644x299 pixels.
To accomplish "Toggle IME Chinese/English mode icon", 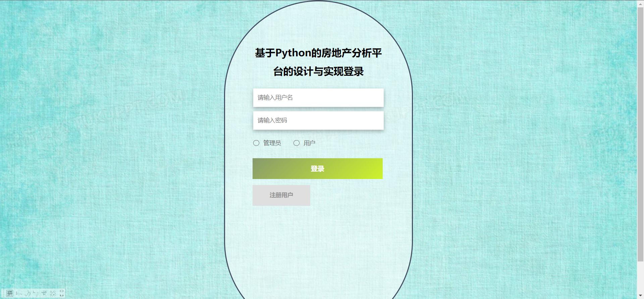I will coord(19,293).
